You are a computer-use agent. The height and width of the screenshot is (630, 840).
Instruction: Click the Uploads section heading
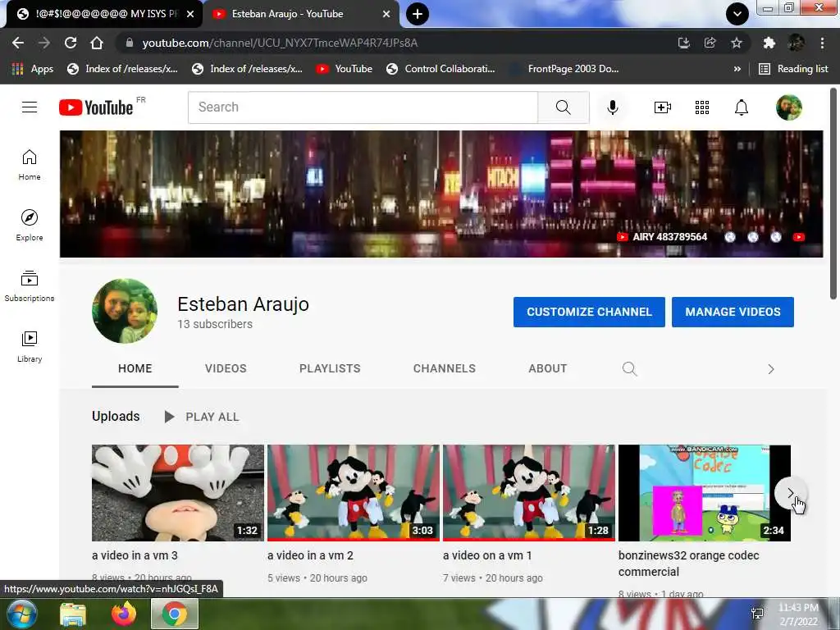click(x=116, y=416)
